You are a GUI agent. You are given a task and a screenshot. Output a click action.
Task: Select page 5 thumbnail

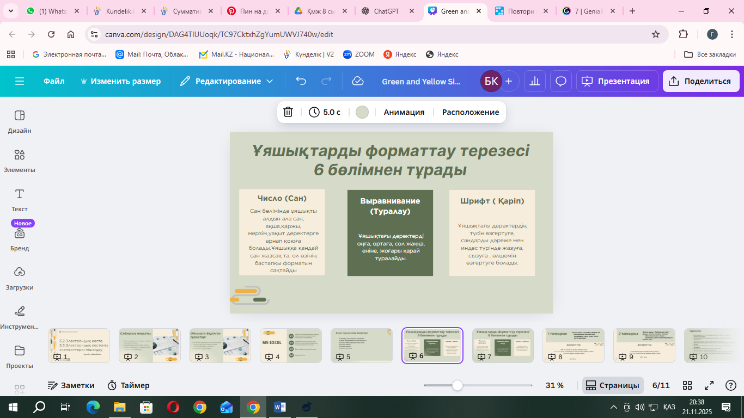pos(362,345)
